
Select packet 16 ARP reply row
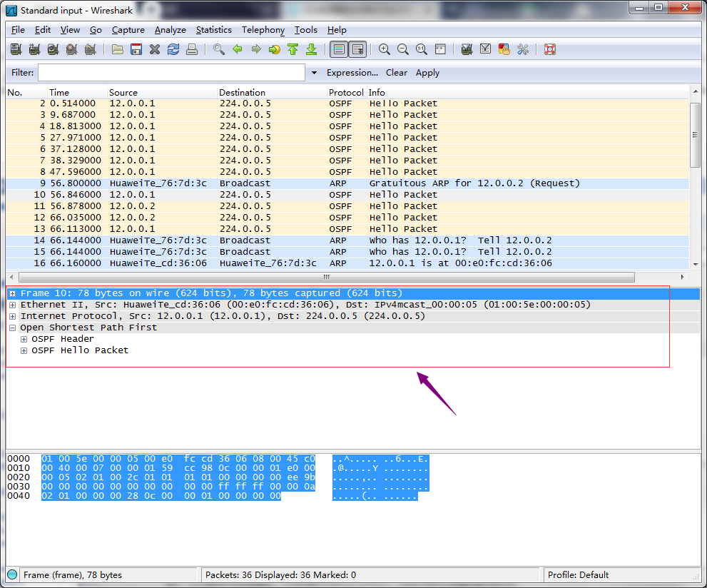(x=347, y=263)
